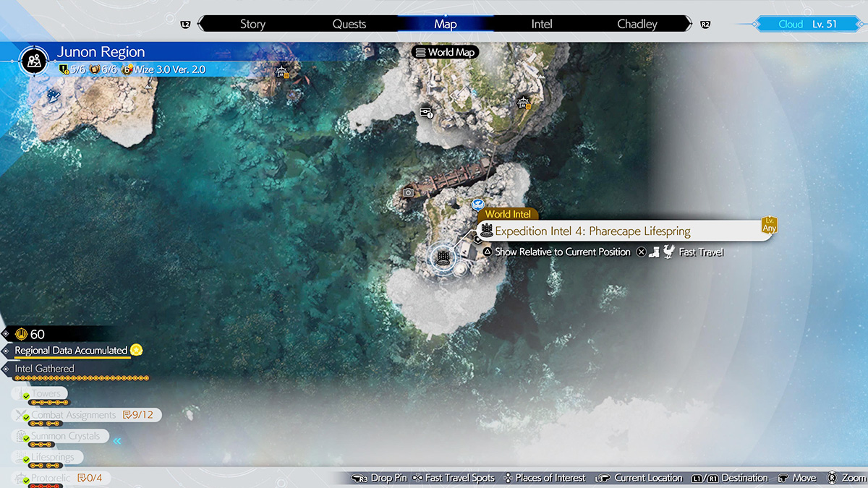Viewport: 868px width, 488px height.
Task: Click the blue excavation marker on left island
Action: click(52, 94)
